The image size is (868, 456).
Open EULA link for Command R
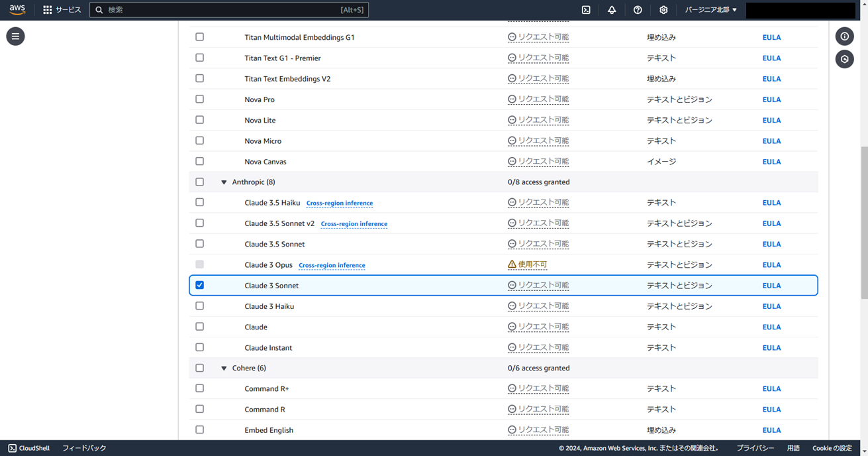tap(771, 410)
